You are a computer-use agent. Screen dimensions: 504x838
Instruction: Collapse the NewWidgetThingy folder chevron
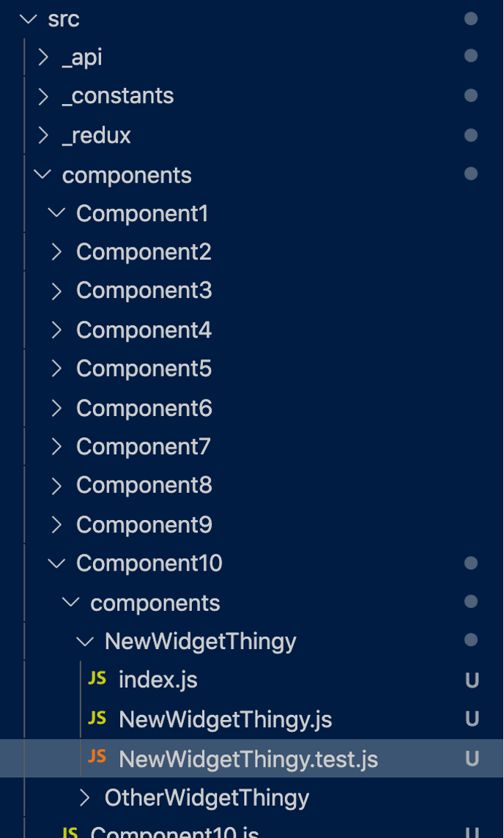(x=84, y=642)
